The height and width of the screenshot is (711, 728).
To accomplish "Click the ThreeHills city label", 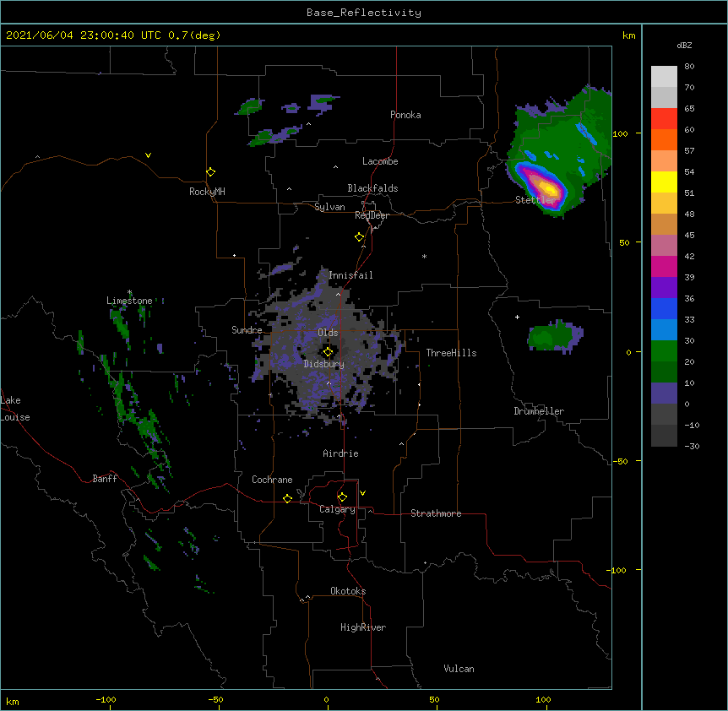I will [x=451, y=353].
